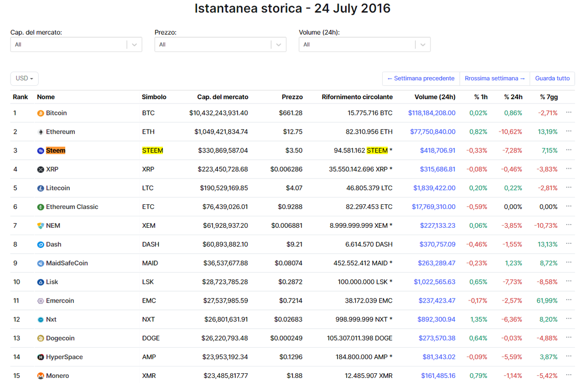Click Emercoin 7-day change 61,99%
Viewport: 588px width, 383px height.
[547, 301]
